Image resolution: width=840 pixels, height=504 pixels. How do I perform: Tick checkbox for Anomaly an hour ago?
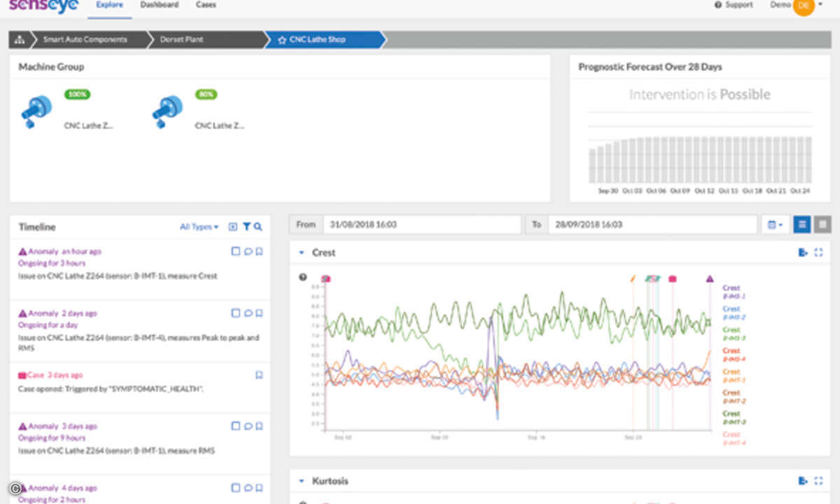235,252
